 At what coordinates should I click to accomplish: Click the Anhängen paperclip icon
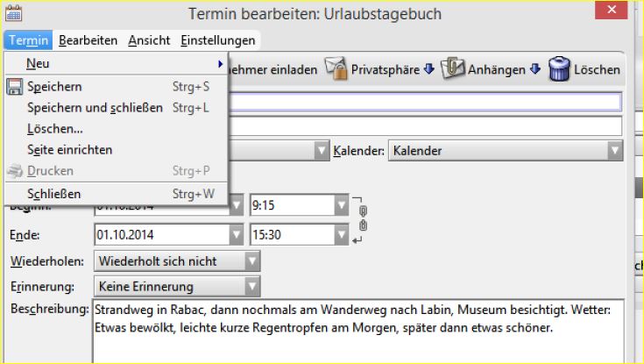coord(452,68)
